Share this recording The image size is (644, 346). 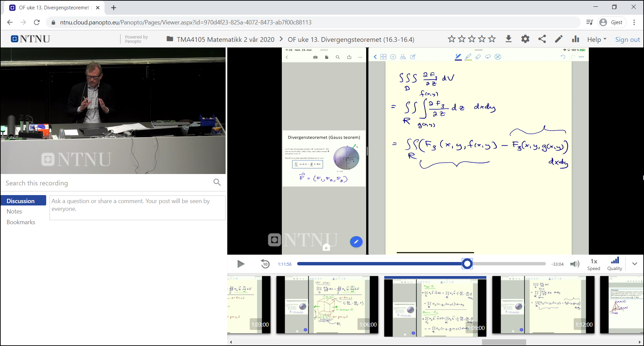[542, 39]
